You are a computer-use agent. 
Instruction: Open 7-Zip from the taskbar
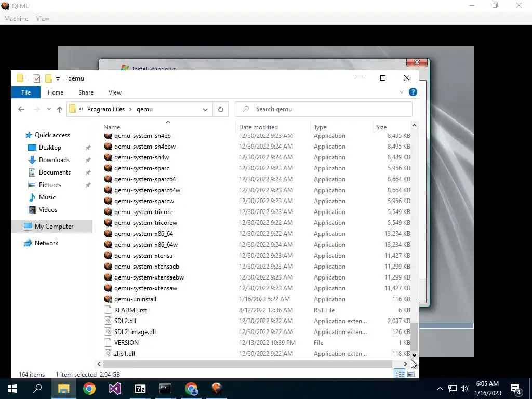[140, 389]
